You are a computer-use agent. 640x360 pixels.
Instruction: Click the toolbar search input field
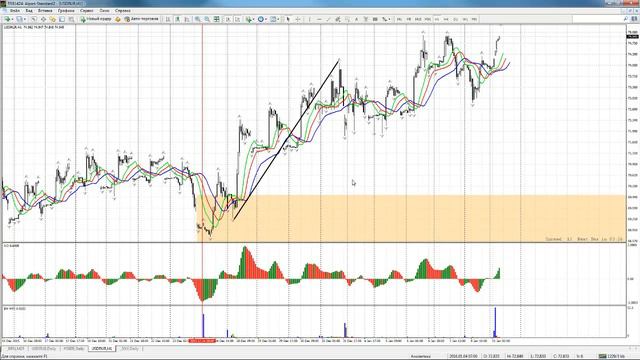[x=597, y=19]
